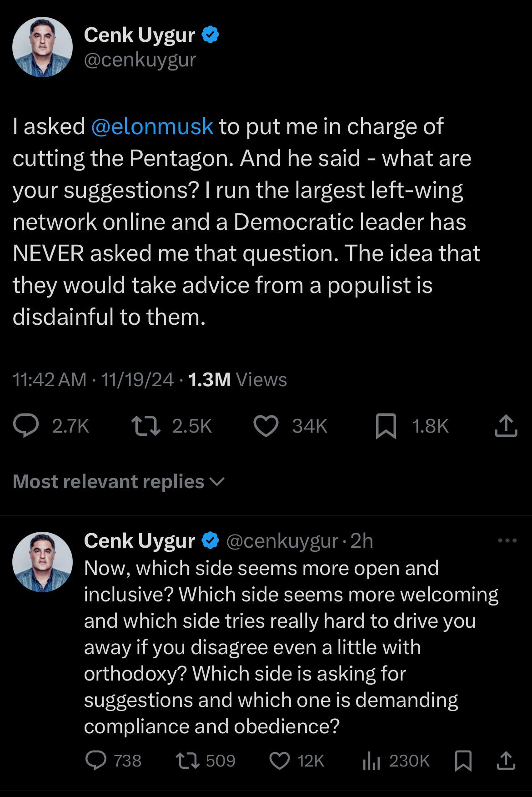Open comments on the reply tweet
This screenshot has width=532, height=797.
[96, 760]
